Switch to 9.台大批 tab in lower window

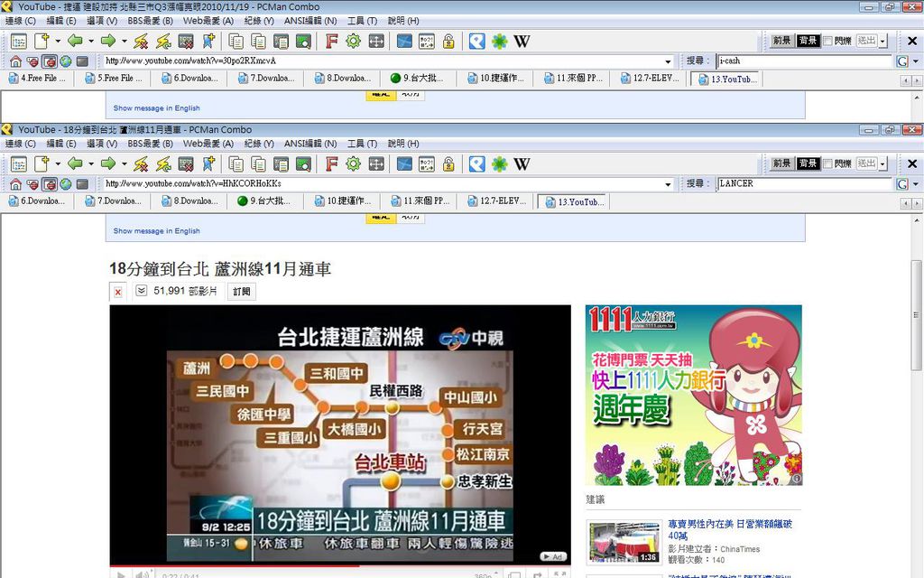click(264, 201)
